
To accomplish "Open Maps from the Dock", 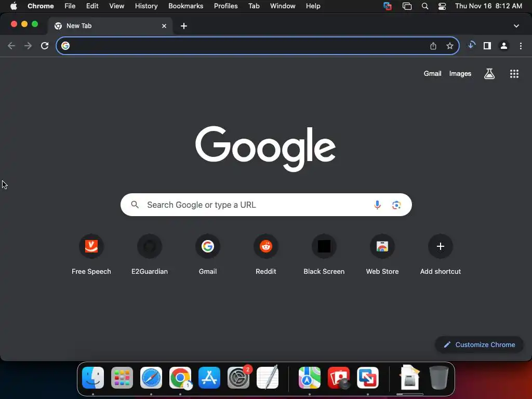I will (310, 378).
